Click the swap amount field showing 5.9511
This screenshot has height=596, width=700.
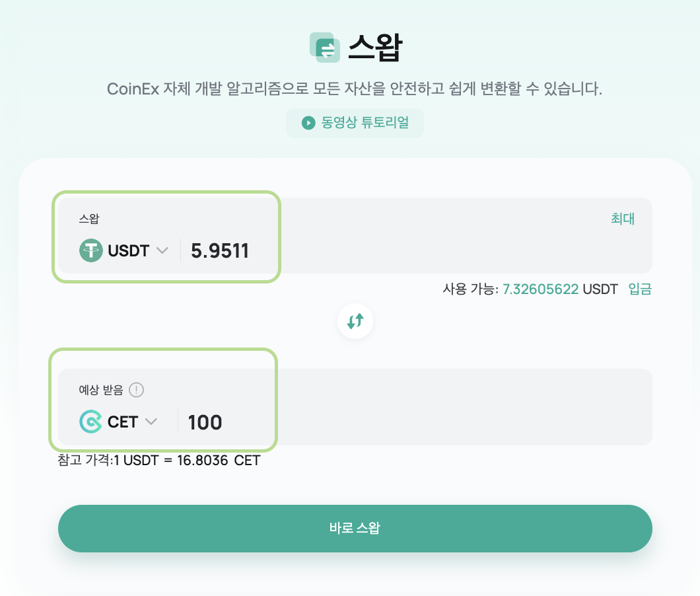[x=415, y=250]
